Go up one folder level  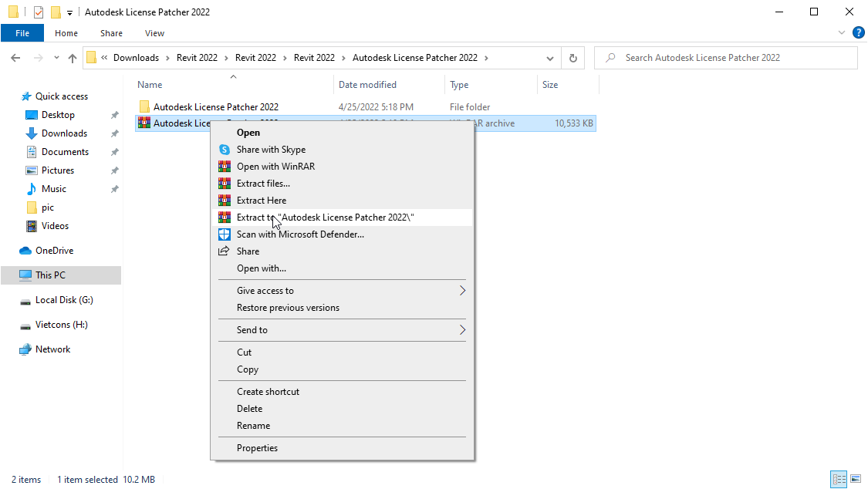pos(72,58)
